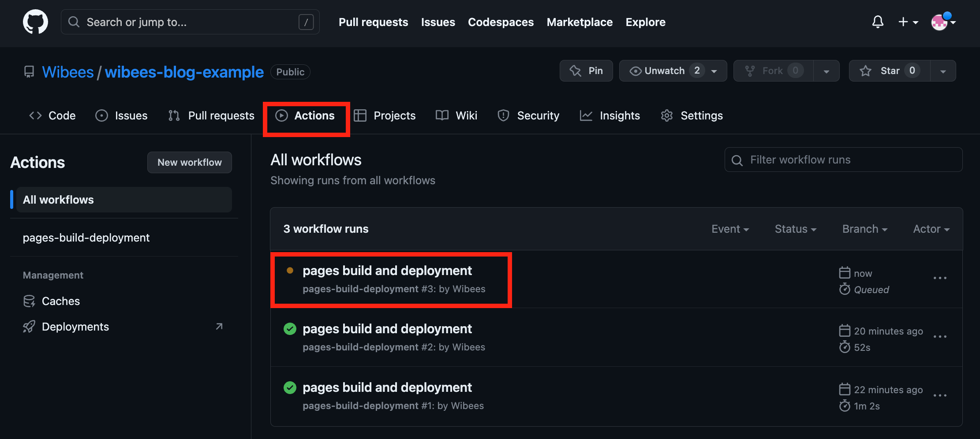Select pages-build-deployment workflow in sidebar
The image size is (980, 439).
(x=124, y=238)
